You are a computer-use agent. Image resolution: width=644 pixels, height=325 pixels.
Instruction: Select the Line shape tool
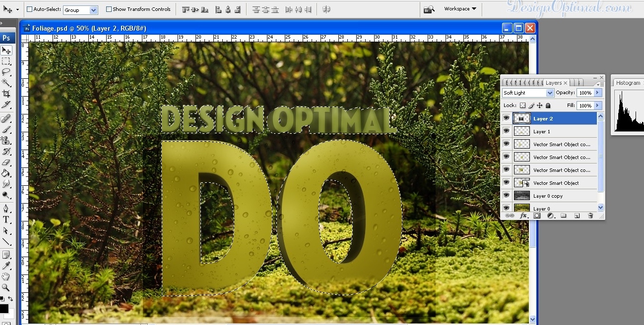pyautogui.click(x=6, y=242)
